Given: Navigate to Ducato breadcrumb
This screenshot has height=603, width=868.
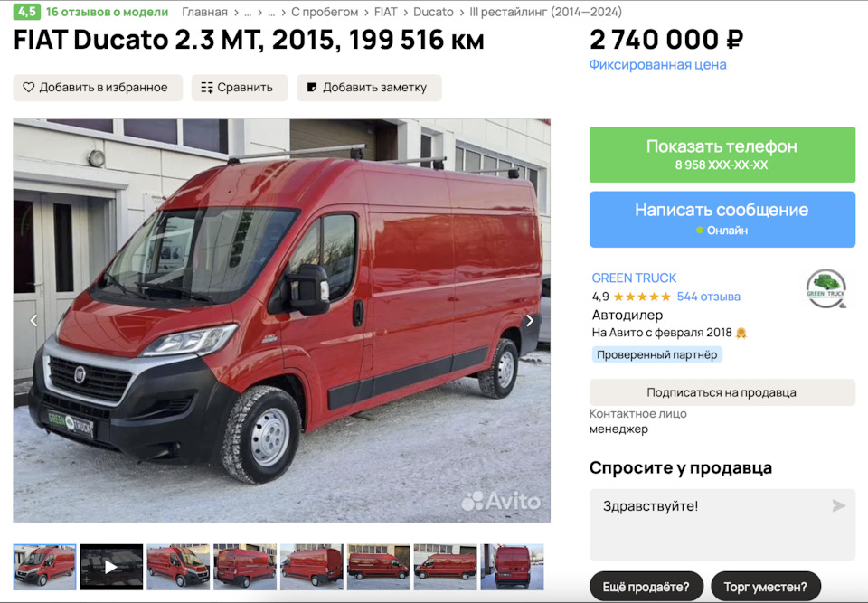Looking at the screenshot, I should pyautogui.click(x=433, y=12).
